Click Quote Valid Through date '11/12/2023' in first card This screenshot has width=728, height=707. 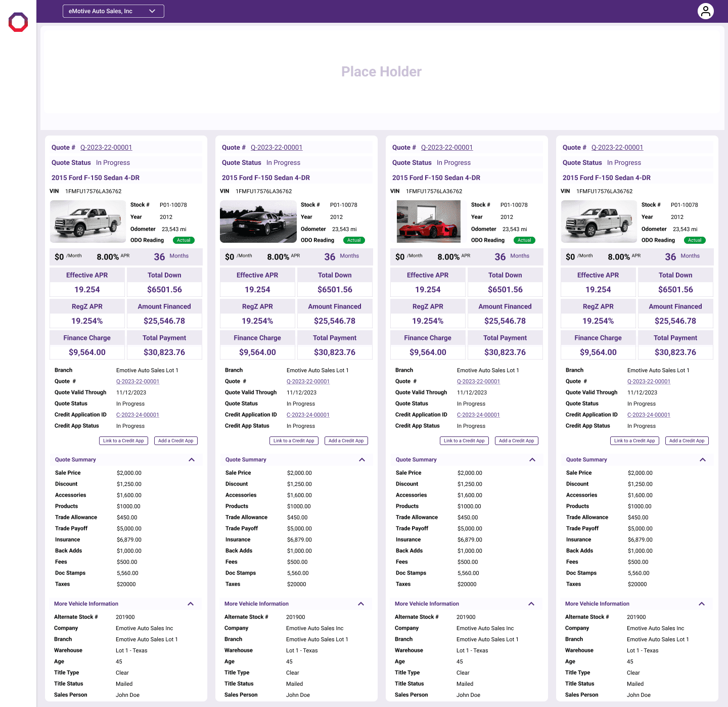pos(131,392)
